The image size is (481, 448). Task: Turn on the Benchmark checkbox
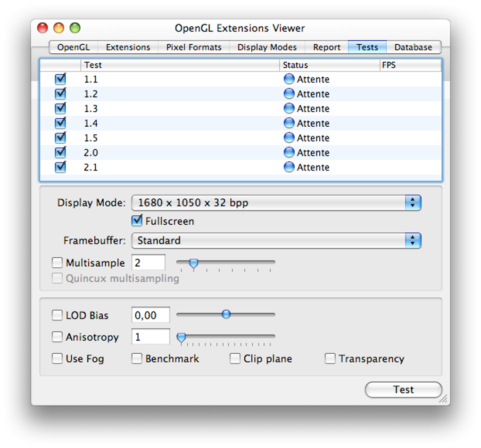click(x=137, y=358)
